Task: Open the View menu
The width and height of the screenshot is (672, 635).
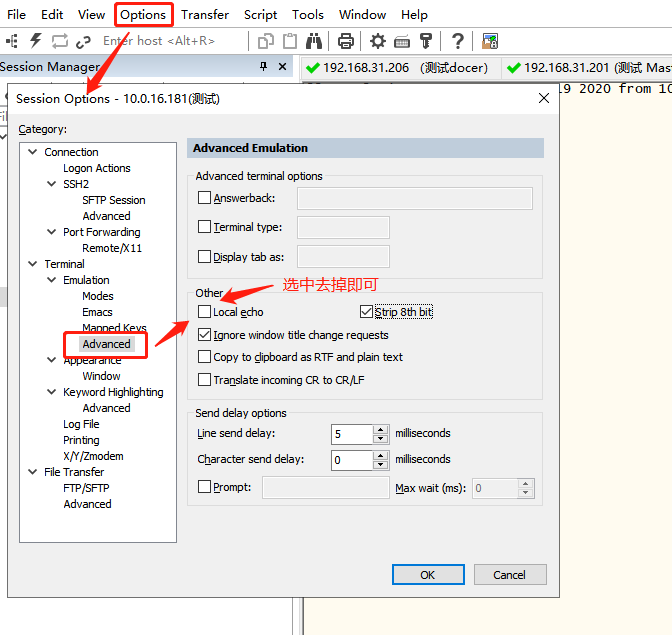Action: 91,15
